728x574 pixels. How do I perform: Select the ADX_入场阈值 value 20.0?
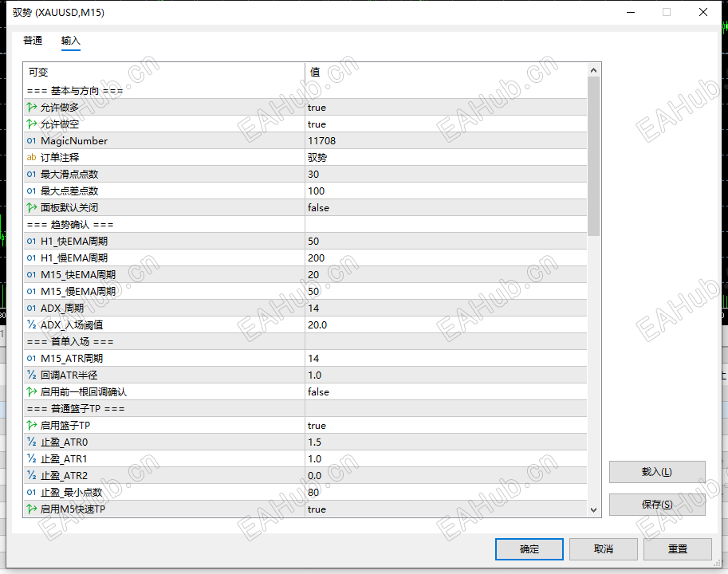[x=317, y=324]
